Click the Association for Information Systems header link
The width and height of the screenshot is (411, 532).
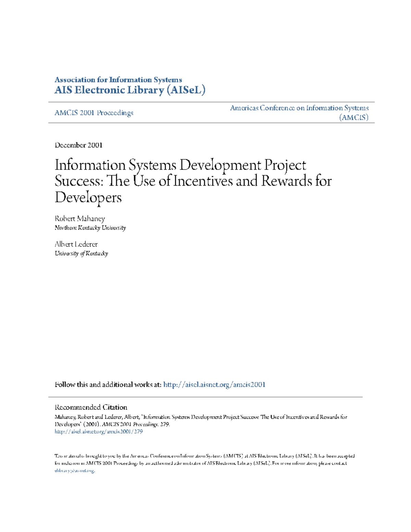click(118, 80)
